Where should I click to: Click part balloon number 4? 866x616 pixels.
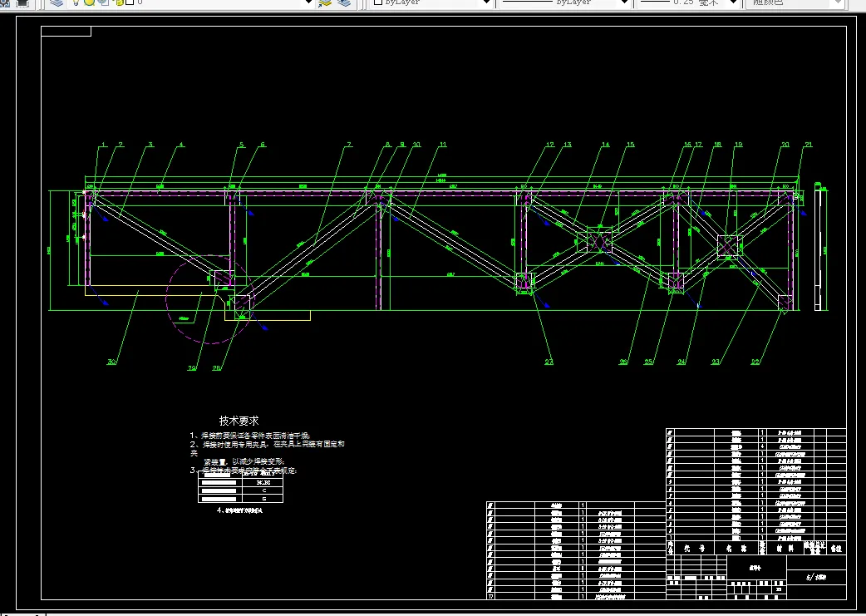(181, 145)
